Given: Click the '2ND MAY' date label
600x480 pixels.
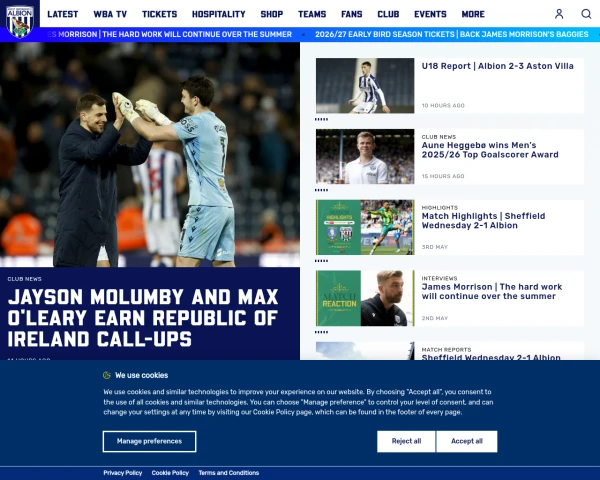Looking at the screenshot, I should [x=435, y=318].
